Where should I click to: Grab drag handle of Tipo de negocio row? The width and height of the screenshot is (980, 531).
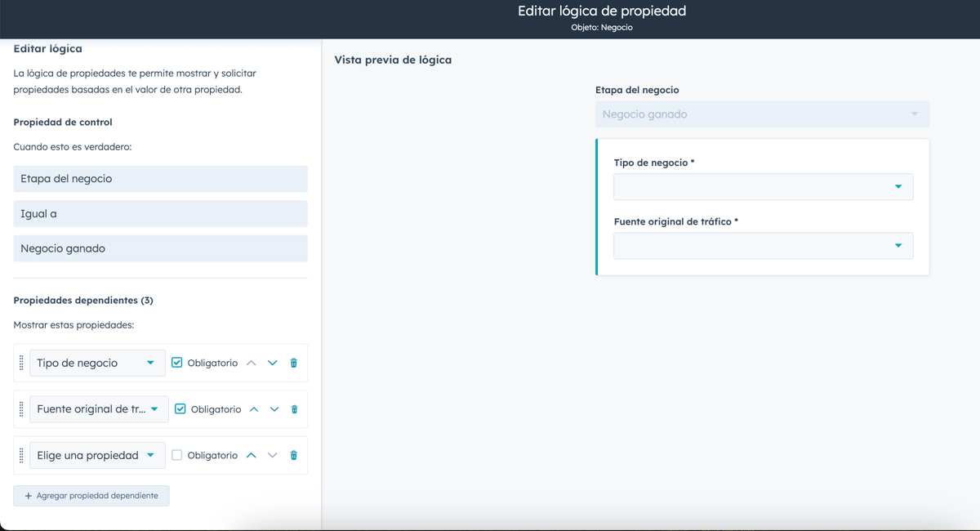click(x=21, y=364)
